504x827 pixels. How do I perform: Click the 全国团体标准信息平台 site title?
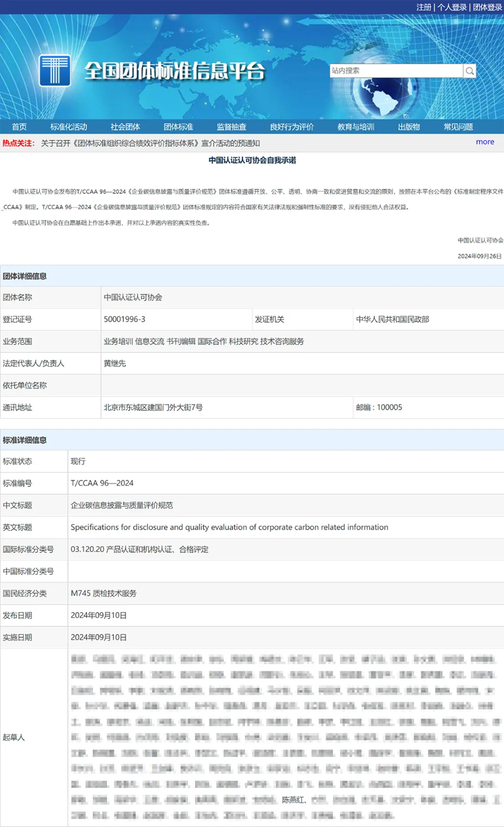(x=175, y=71)
